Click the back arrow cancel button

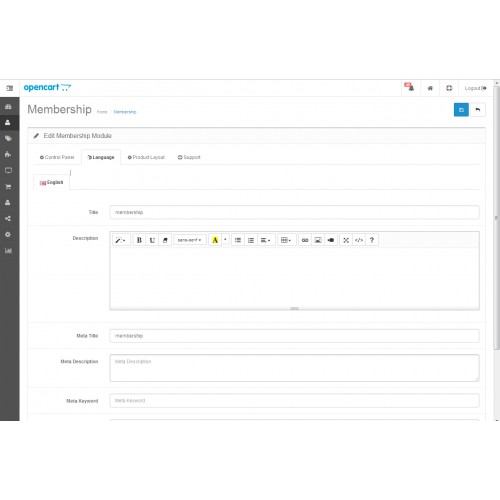point(478,110)
